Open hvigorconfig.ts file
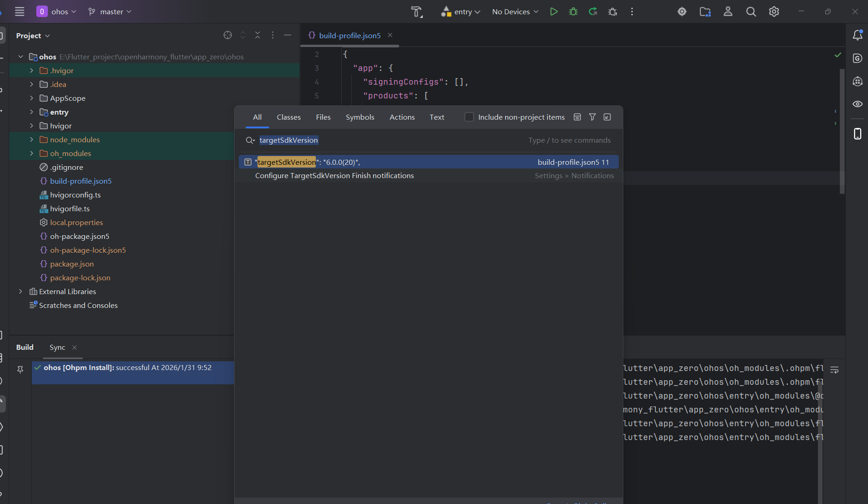The height and width of the screenshot is (504, 868). (x=75, y=195)
